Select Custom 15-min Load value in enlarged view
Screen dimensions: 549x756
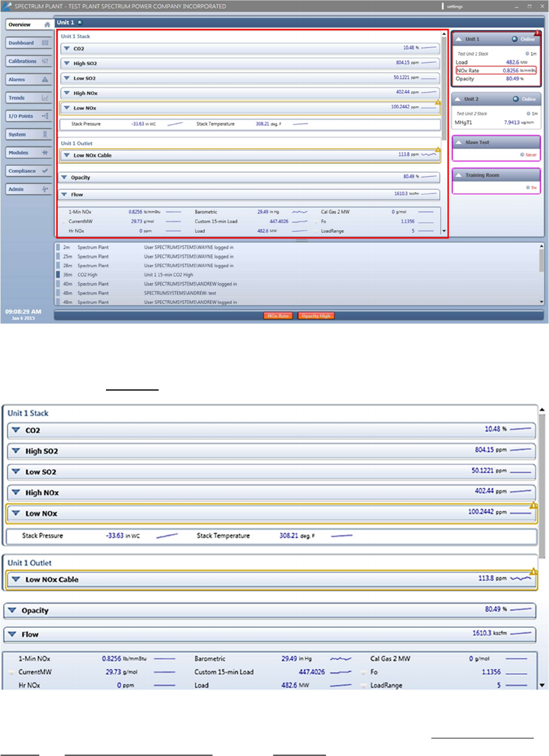tap(311, 672)
